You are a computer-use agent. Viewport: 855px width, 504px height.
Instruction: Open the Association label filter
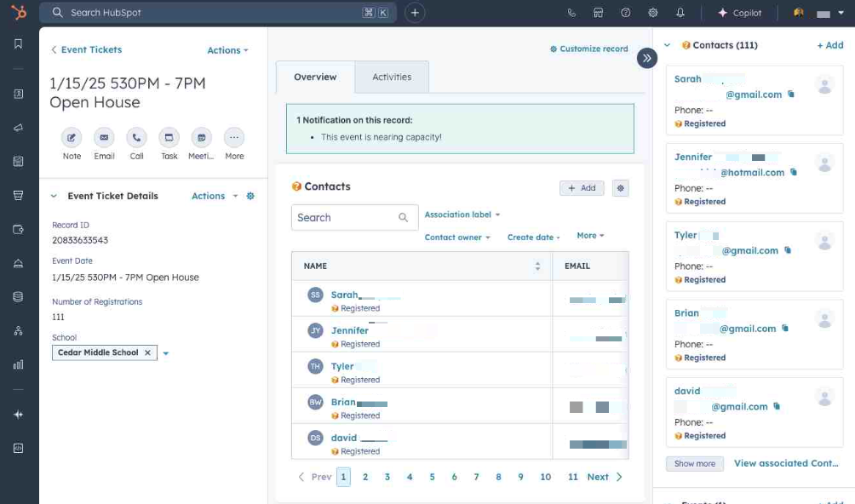462,215
